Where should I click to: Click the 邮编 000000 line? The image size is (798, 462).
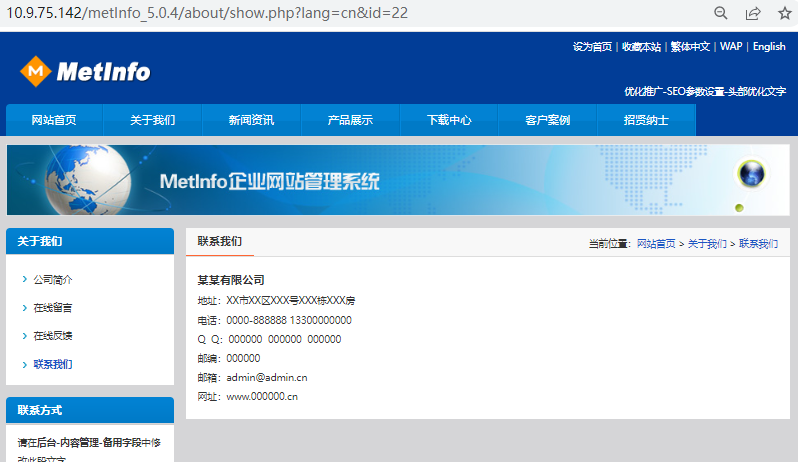coord(229,359)
